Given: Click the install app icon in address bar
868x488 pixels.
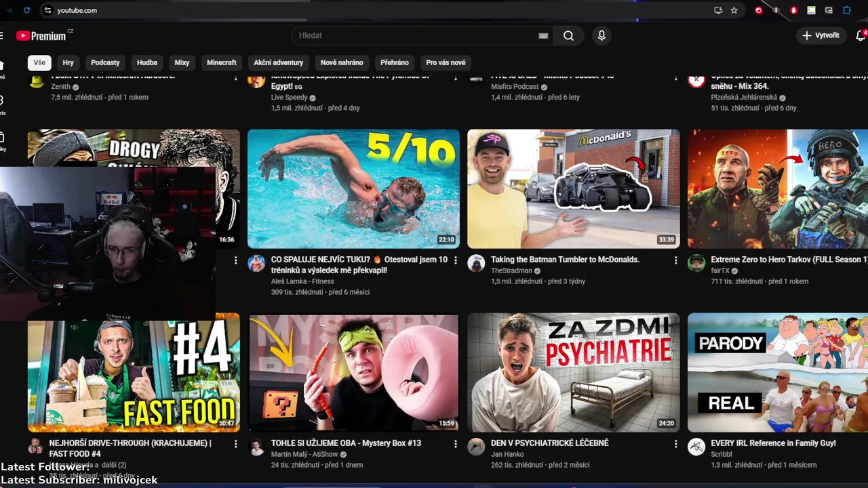Looking at the screenshot, I should (718, 10).
